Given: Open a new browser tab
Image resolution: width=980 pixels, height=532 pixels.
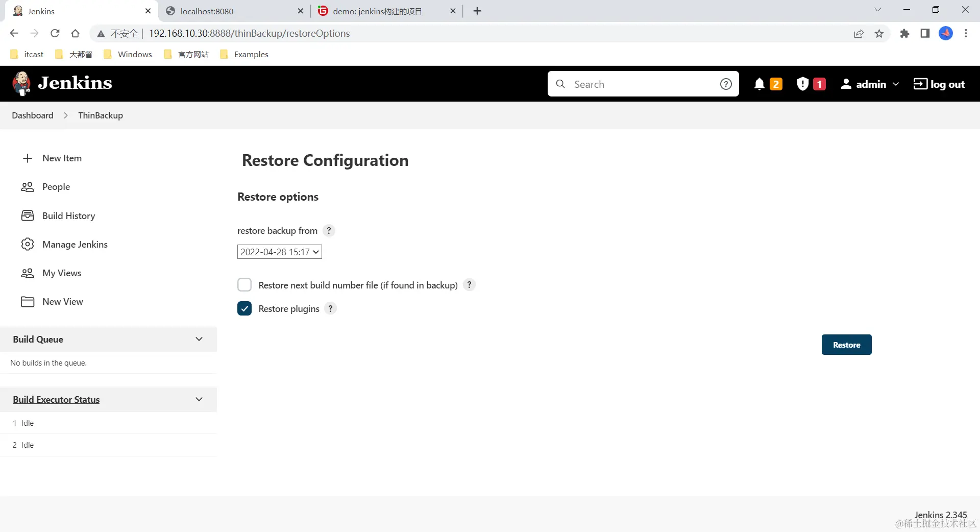Looking at the screenshot, I should pos(477,11).
